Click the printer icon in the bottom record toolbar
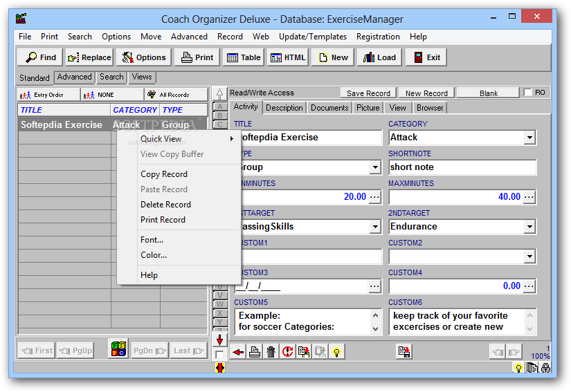 255,352
